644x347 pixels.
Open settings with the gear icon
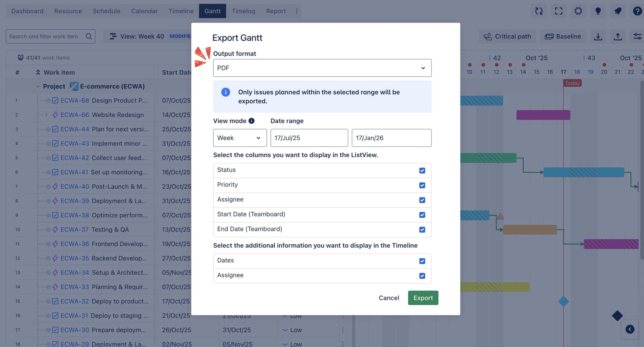tap(578, 11)
